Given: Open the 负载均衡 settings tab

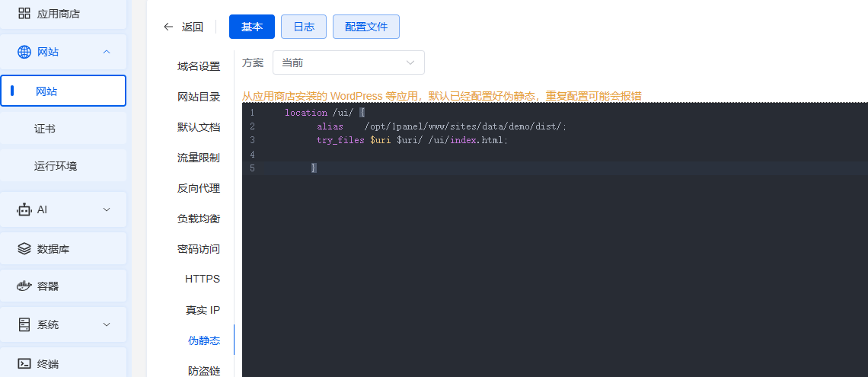Looking at the screenshot, I should [x=199, y=219].
